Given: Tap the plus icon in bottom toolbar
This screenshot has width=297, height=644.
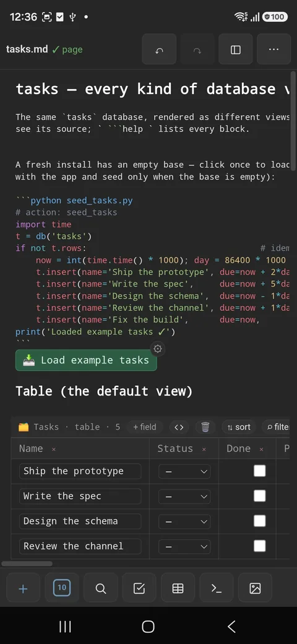Looking at the screenshot, I should click(24, 588).
